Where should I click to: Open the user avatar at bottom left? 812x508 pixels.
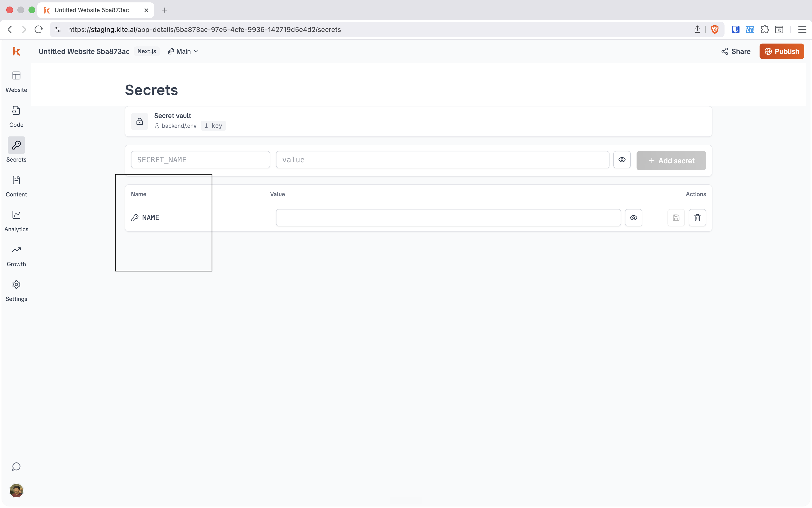tap(16, 491)
